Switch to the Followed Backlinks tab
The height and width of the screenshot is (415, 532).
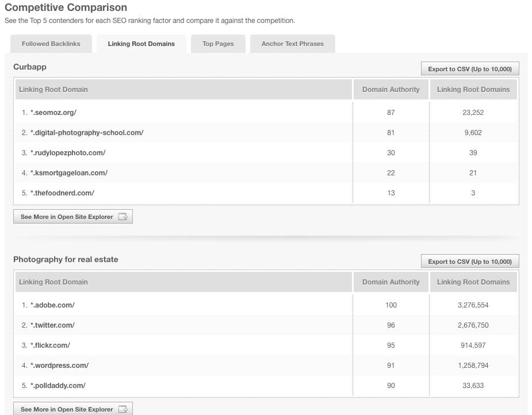point(51,43)
